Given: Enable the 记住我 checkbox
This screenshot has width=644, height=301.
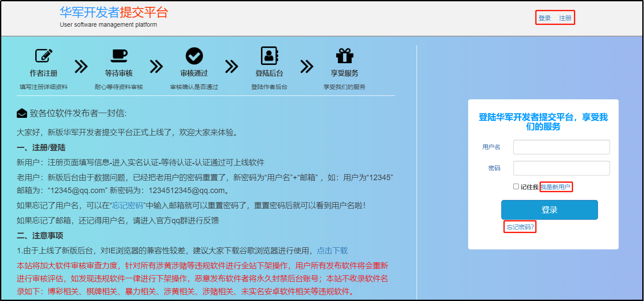Looking at the screenshot, I should (516, 187).
